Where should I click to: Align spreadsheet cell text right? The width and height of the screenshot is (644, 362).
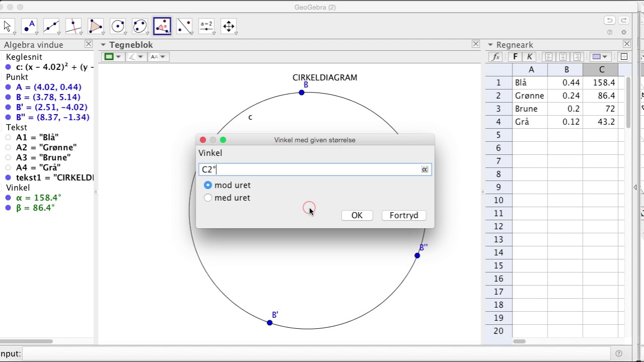577,57
